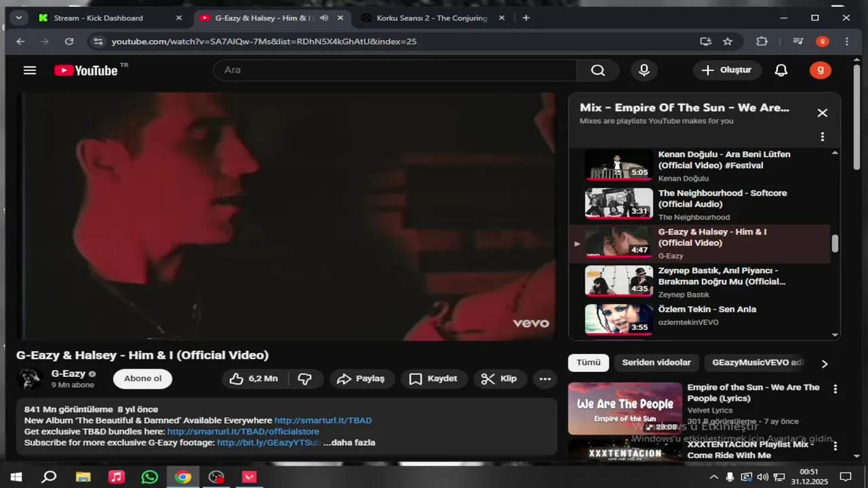The height and width of the screenshot is (488, 868).
Task: Switch to Stream - Kick Dashboard tab
Action: pos(98,18)
